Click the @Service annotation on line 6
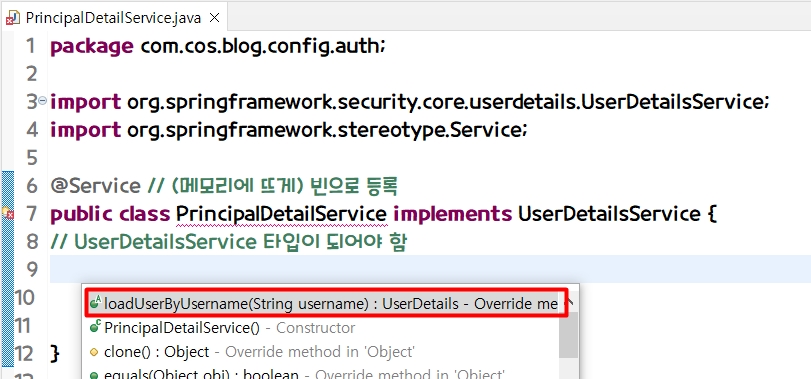811x379 pixels. [95, 186]
